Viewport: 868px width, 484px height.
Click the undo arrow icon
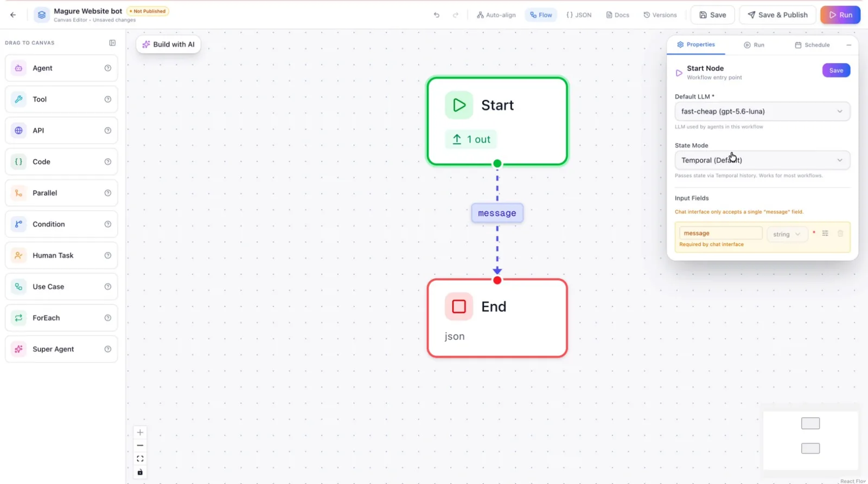(436, 15)
